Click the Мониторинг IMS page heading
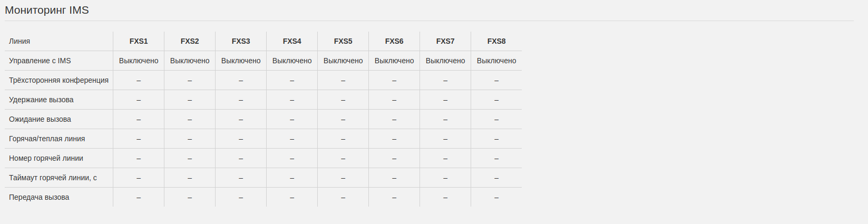This screenshot has width=868, height=224. [47, 10]
